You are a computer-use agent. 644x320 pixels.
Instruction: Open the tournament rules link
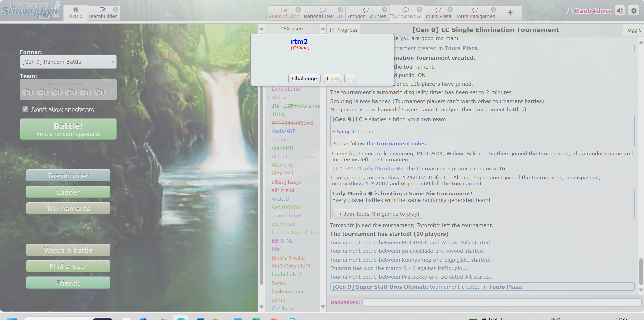click(x=401, y=143)
